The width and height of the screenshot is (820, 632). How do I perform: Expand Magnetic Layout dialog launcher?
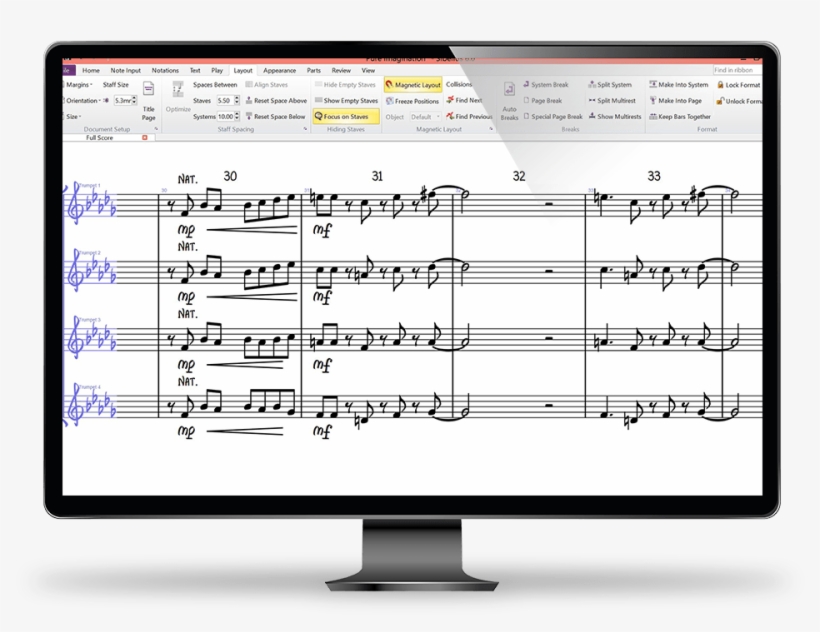491,129
